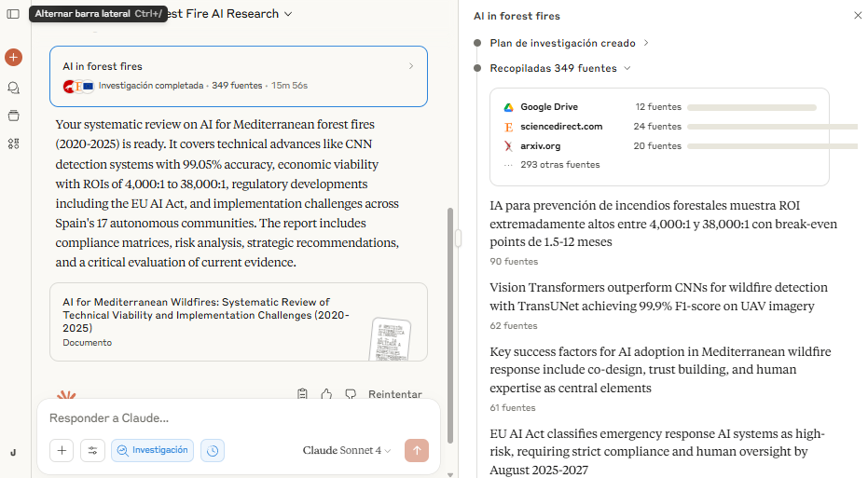Click Reintentar to retry the response
The image size is (868, 478).
(394, 394)
